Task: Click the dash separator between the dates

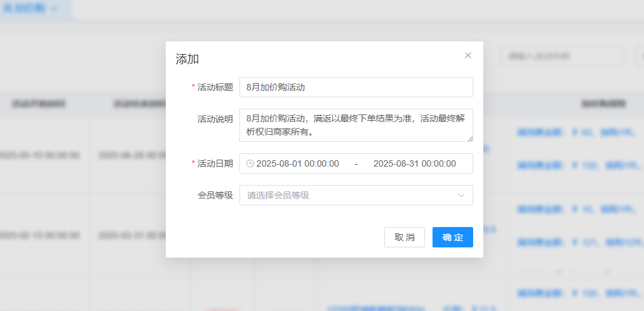Action: (356, 163)
